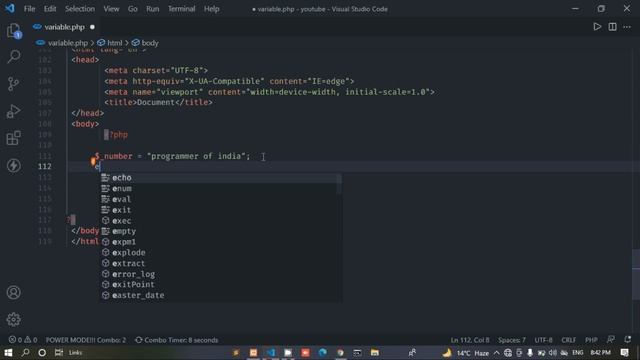Choose exit from the suggestion list

point(221,210)
